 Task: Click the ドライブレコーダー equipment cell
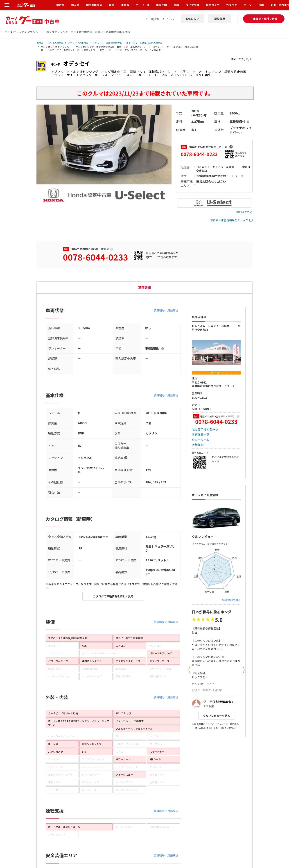pyautogui.click(x=163, y=661)
